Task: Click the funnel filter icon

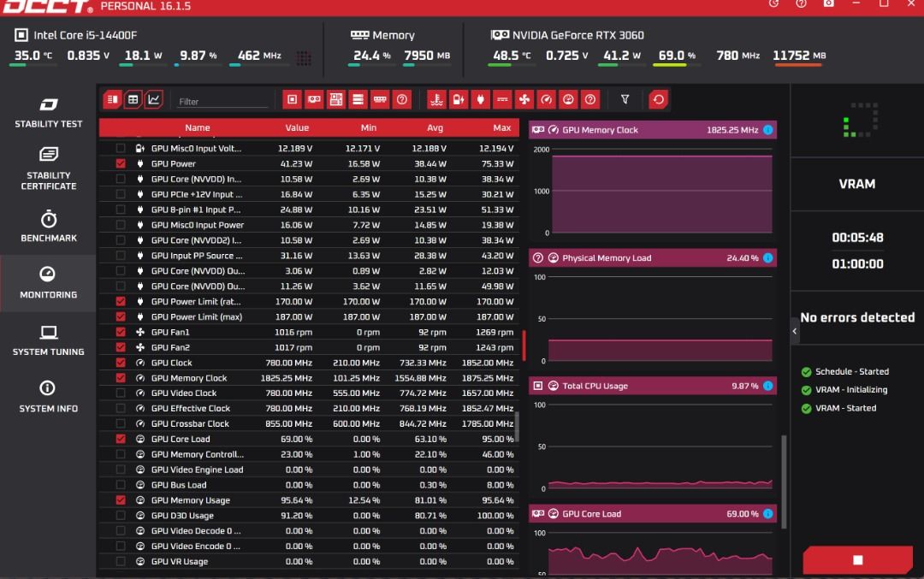Action: click(625, 99)
